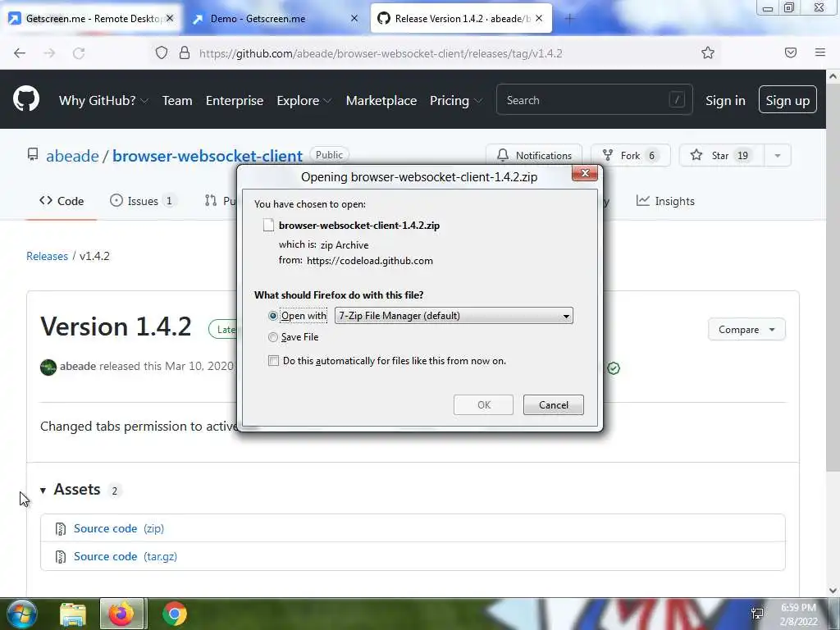The width and height of the screenshot is (840, 630).
Task: Launch Google Chrome from the taskbar
Action: tap(174, 614)
